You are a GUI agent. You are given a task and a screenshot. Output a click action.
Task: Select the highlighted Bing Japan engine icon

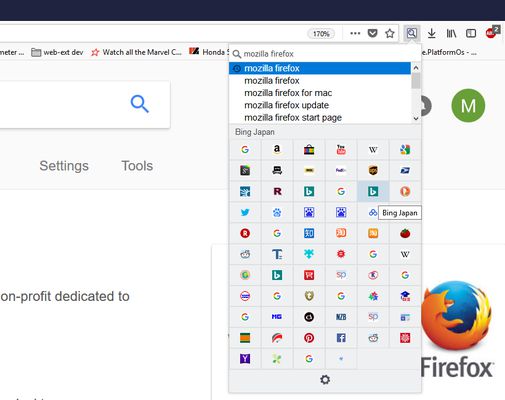pos(373,191)
